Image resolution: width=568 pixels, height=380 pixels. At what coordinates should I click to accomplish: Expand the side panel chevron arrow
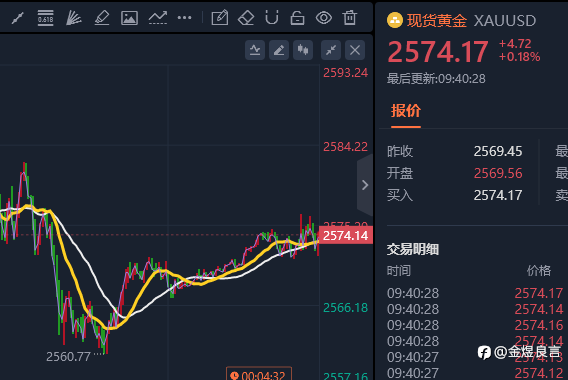(365, 185)
